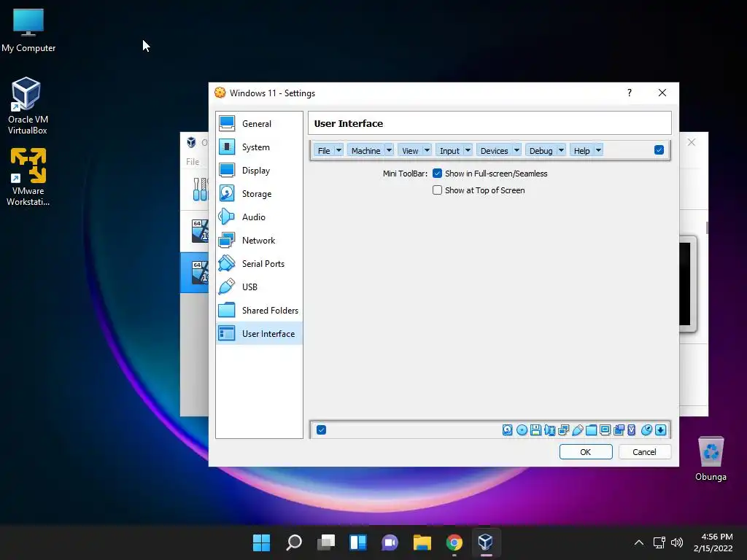Toggle the Machine menu in menu-bar editor

point(366,150)
